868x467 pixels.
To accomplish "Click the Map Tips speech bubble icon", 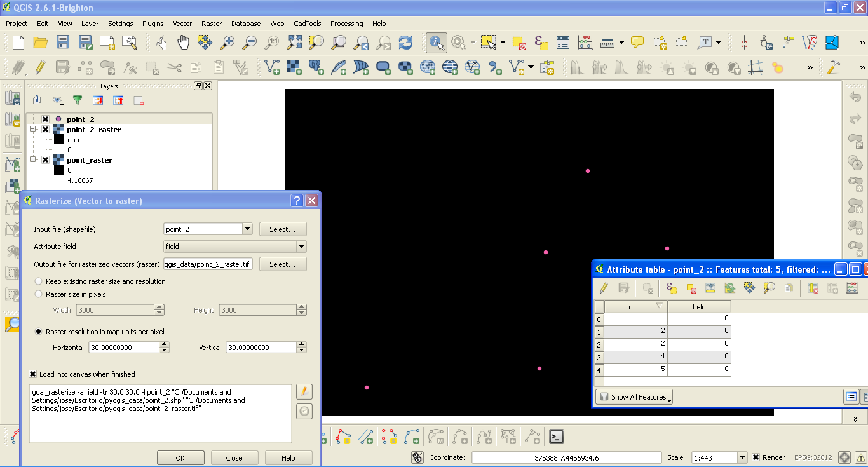I will (637, 43).
